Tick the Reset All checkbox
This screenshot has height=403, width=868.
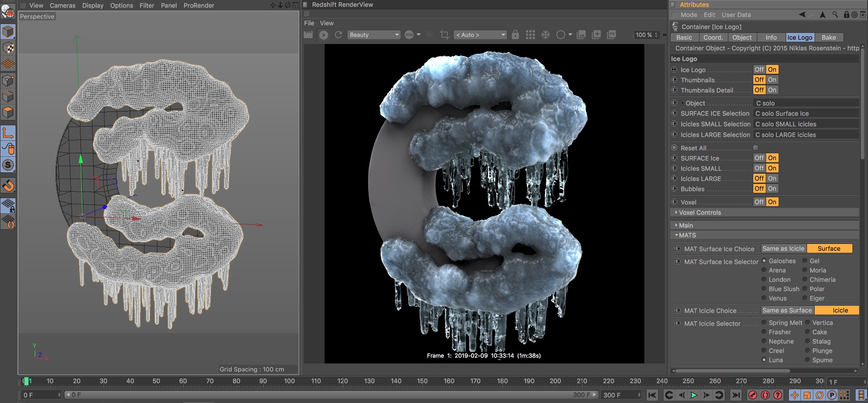point(755,148)
